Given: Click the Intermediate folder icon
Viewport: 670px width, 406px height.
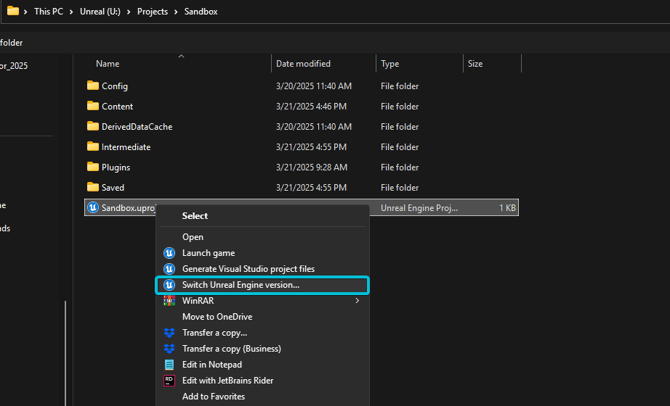Looking at the screenshot, I should click(93, 147).
